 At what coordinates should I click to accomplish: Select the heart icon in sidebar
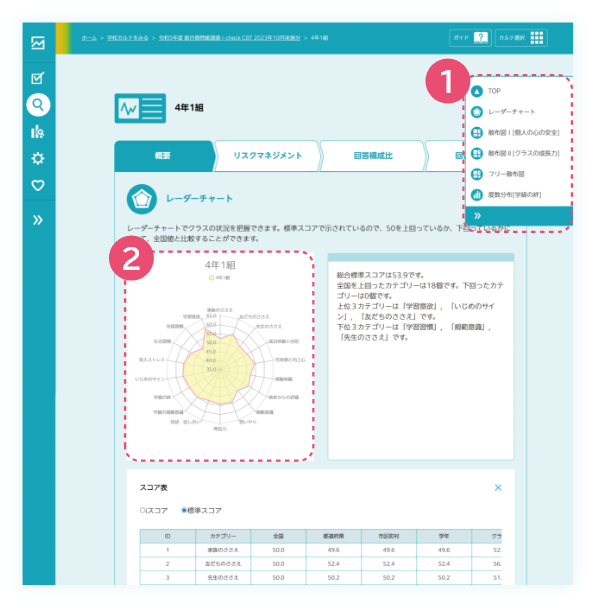pyautogui.click(x=38, y=185)
